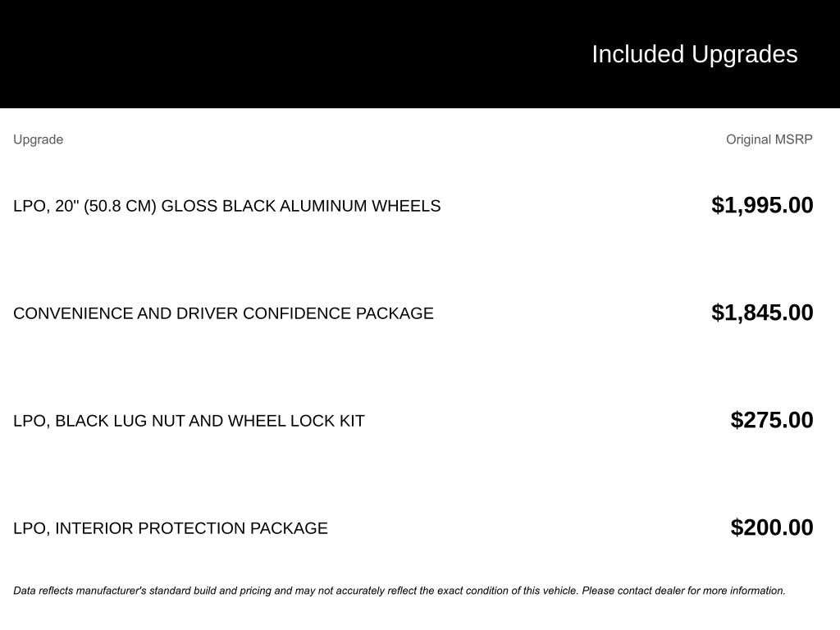Click the Original MSRP column header
840x630 pixels.
769,139
